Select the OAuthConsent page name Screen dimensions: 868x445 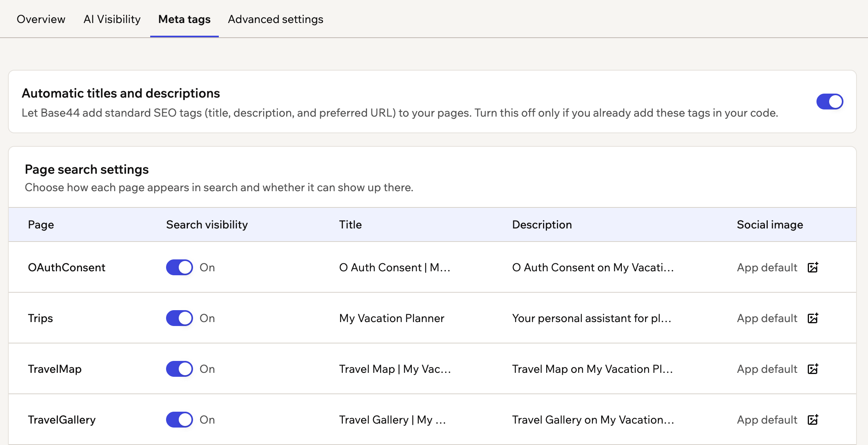[67, 267]
